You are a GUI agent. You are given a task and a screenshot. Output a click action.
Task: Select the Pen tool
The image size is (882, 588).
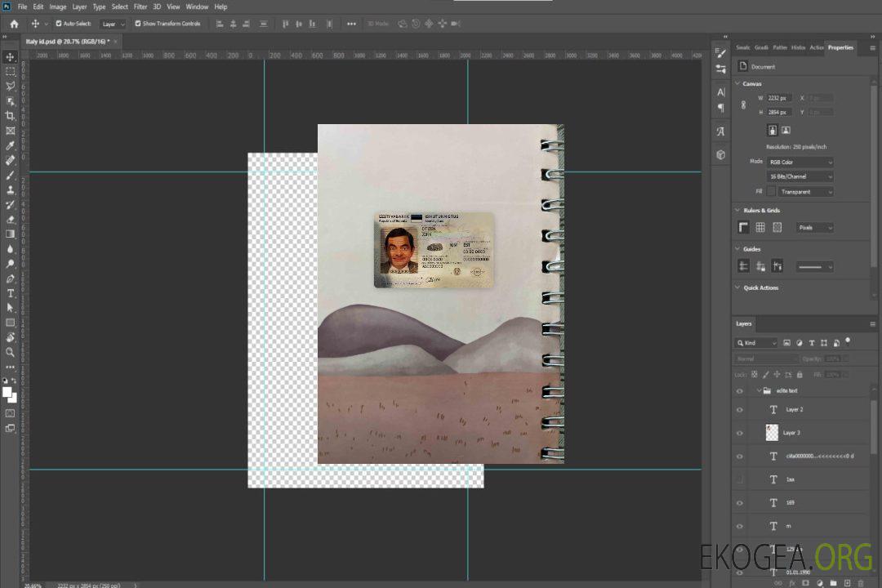10,278
